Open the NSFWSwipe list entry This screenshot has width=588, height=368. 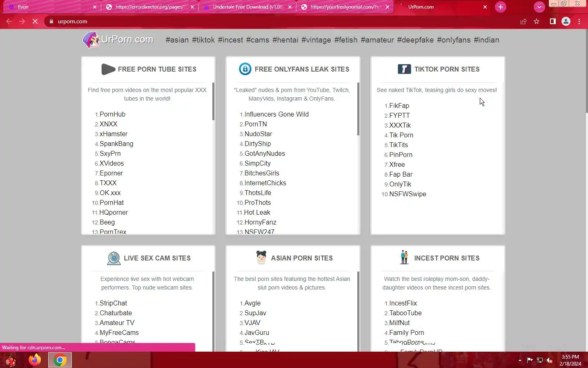point(408,194)
